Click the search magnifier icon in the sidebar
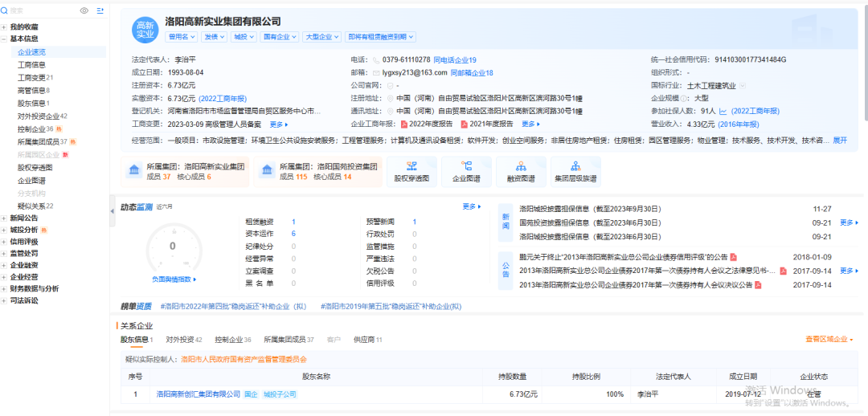This screenshot has height=416, width=868. tap(5, 10)
